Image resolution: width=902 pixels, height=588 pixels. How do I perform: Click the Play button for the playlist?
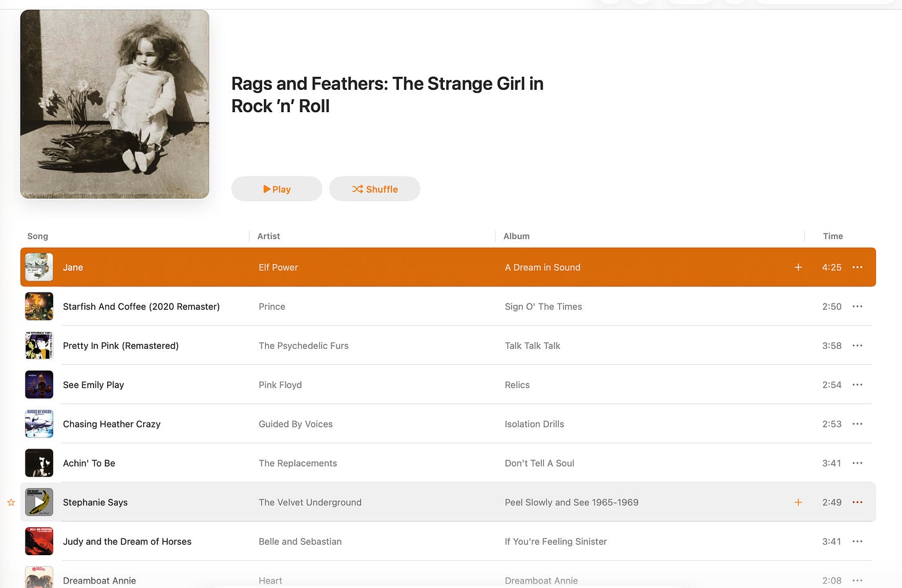(x=276, y=189)
